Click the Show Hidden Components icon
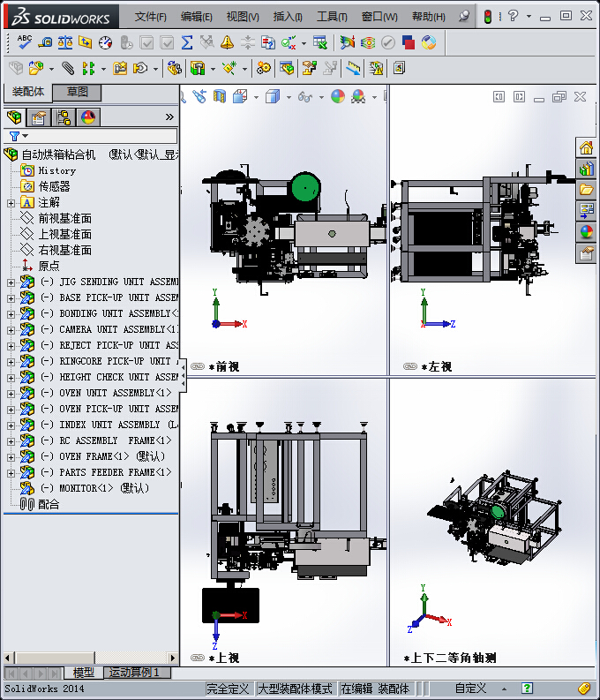The height and width of the screenshot is (700, 600). (x=175, y=68)
